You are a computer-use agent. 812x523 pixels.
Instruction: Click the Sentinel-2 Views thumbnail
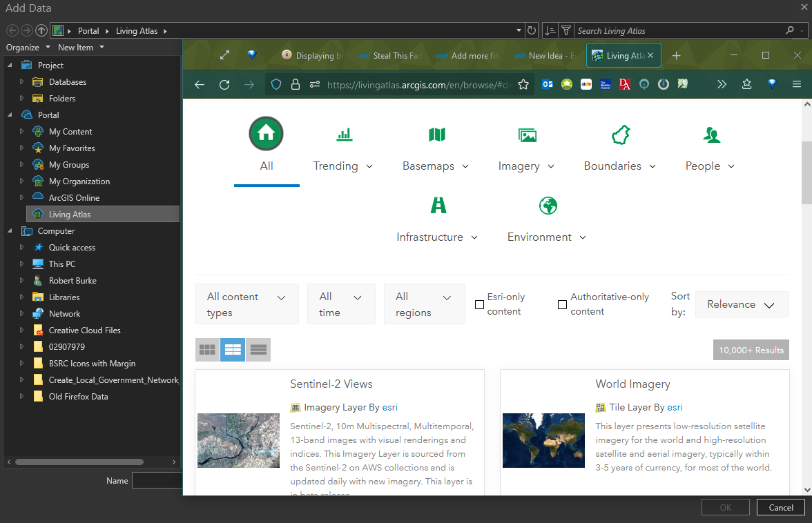pos(238,440)
